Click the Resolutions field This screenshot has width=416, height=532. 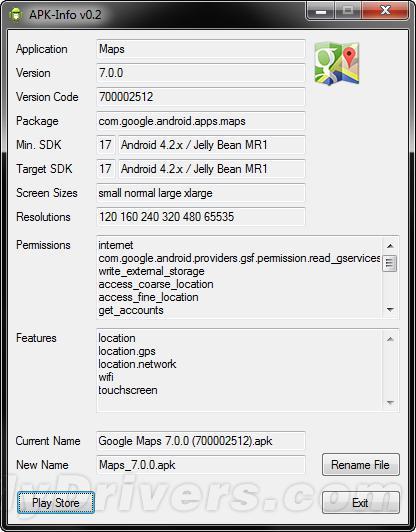tap(201, 216)
